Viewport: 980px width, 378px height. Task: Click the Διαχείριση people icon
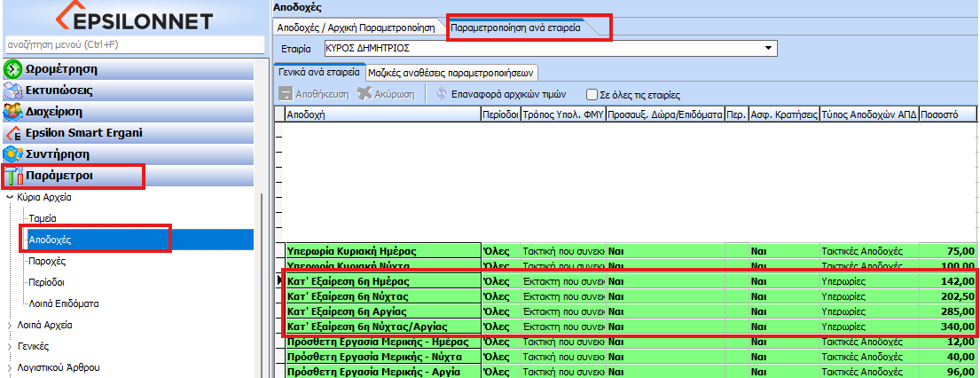click(x=13, y=112)
